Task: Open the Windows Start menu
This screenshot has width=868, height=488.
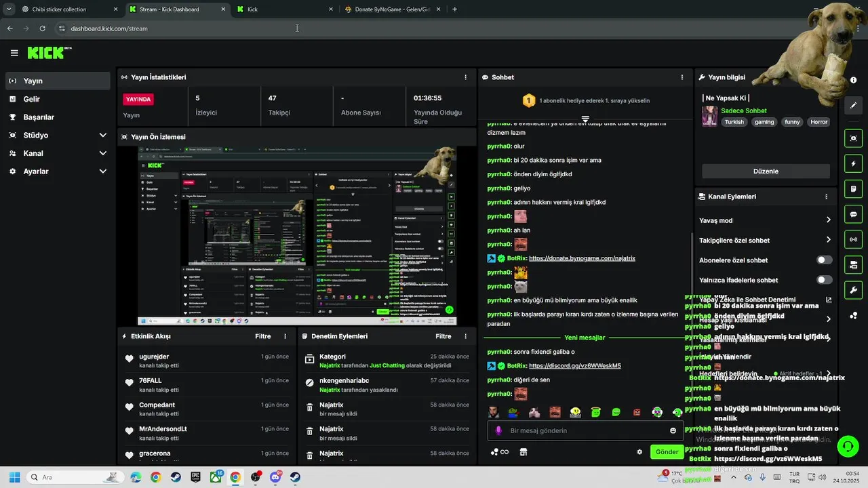Action: point(14,477)
